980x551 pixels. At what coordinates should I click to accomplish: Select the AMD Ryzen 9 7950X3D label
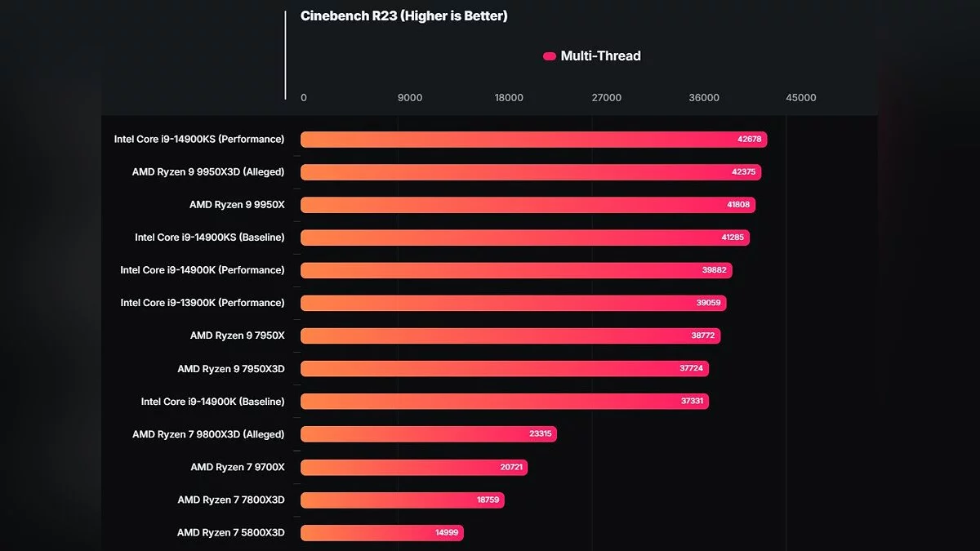point(231,369)
